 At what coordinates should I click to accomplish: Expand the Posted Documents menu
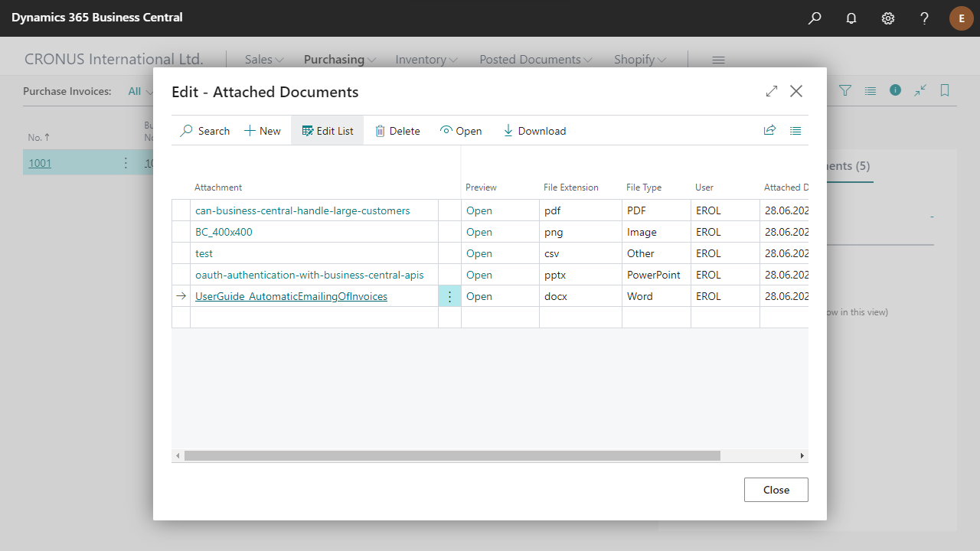click(536, 60)
